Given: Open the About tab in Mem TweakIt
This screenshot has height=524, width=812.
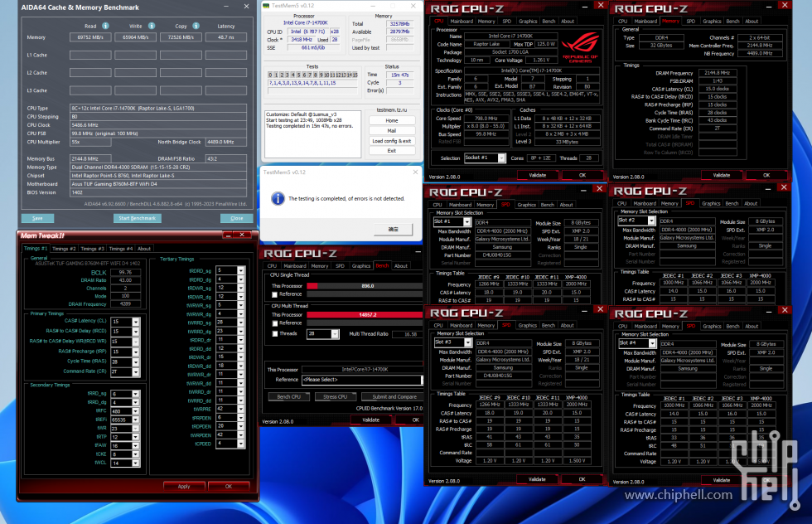Looking at the screenshot, I should pos(144,249).
